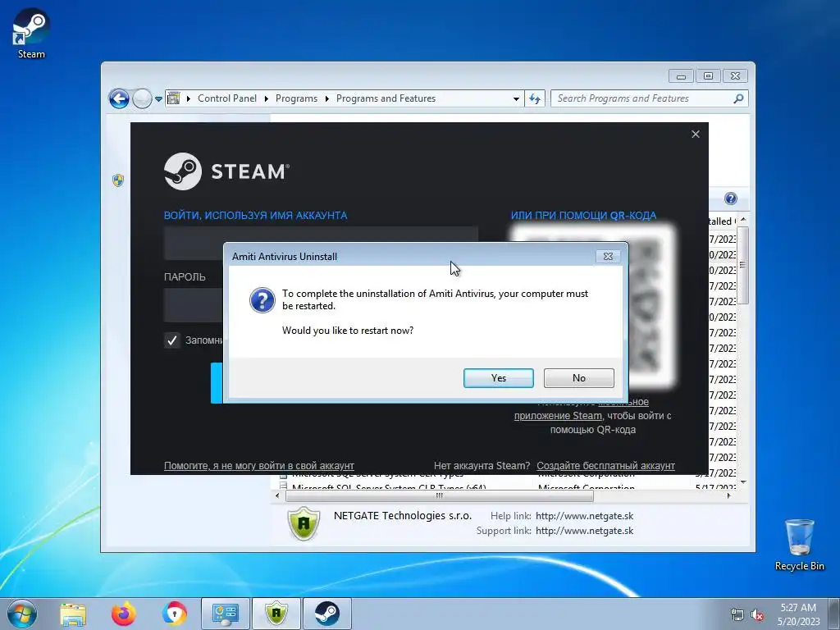Confirm restart by clicking Yes

pos(498,377)
